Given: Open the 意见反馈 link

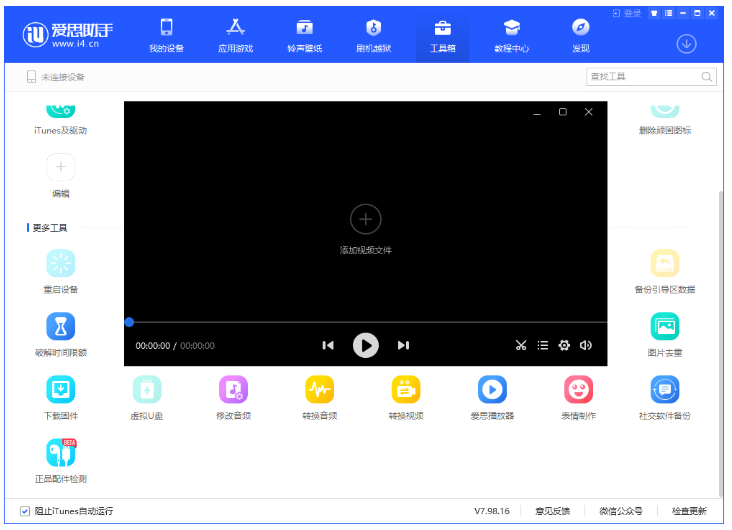Looking at the screenshot, I should [552, 511].
